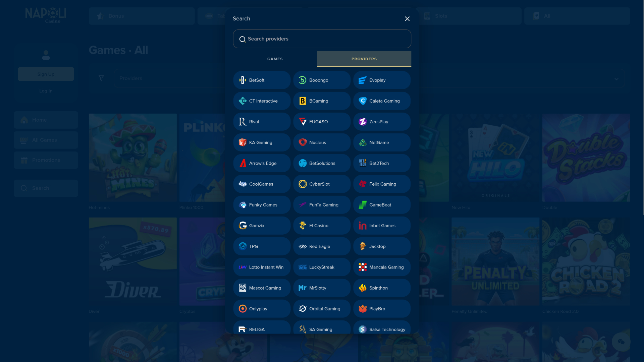Pick the Lotto Instant Win provider

(x=262, y=267)
